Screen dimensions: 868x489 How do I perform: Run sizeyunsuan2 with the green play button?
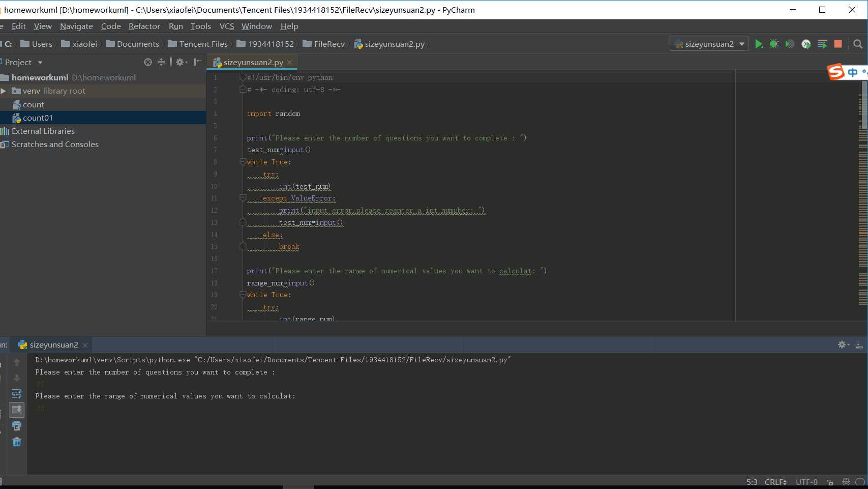[759, 44]
